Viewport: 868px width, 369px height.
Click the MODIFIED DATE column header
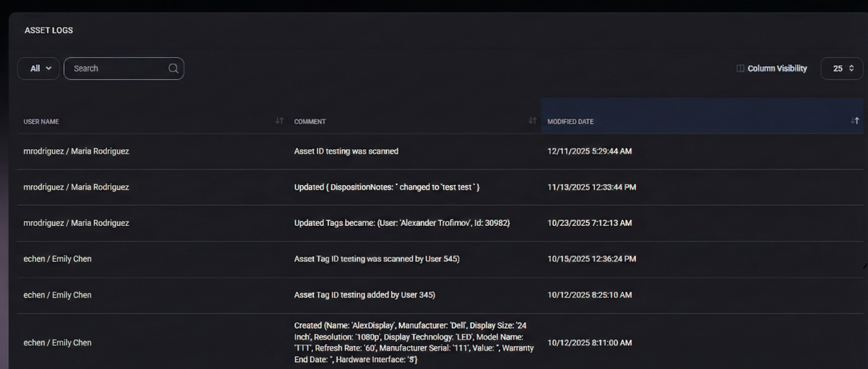point(571,121)
